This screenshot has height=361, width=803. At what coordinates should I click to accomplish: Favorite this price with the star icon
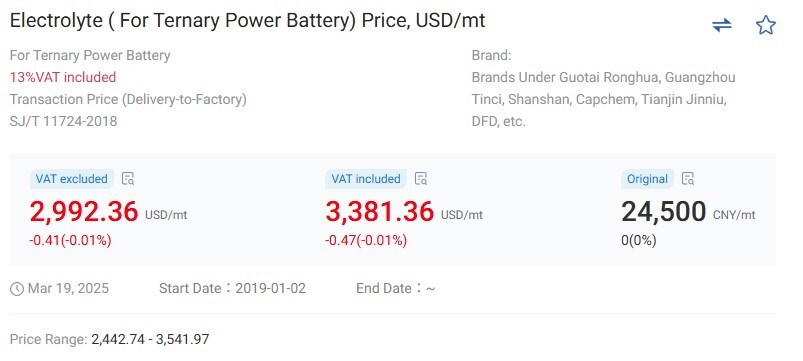coord(766,25)
